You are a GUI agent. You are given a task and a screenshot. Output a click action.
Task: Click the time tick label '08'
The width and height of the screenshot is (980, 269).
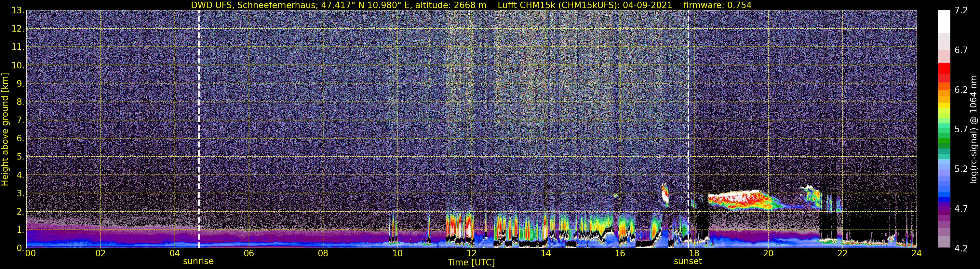pyautogui.click(x=323, y=253)
